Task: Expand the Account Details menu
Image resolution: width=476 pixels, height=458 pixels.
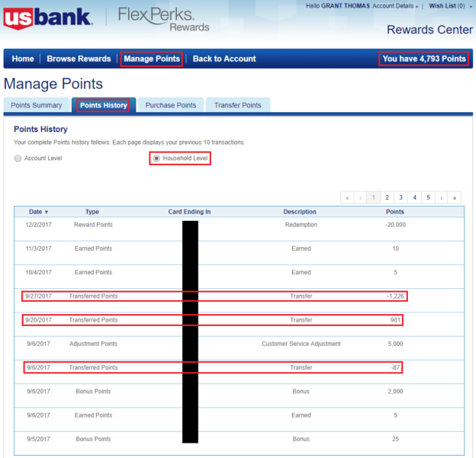Action: tap(396, 6)
